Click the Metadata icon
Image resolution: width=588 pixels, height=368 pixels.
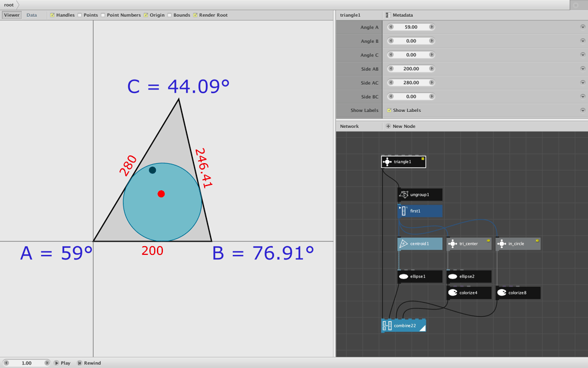388,15
